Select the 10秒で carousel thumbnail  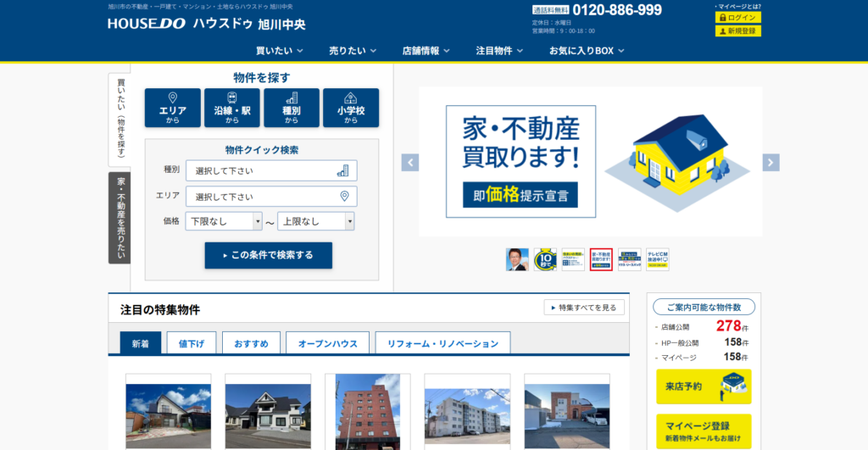point(545,259)
